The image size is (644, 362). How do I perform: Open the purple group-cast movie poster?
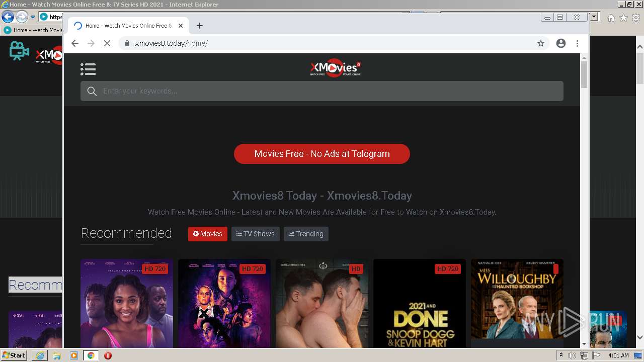click(x=224, y=303)
